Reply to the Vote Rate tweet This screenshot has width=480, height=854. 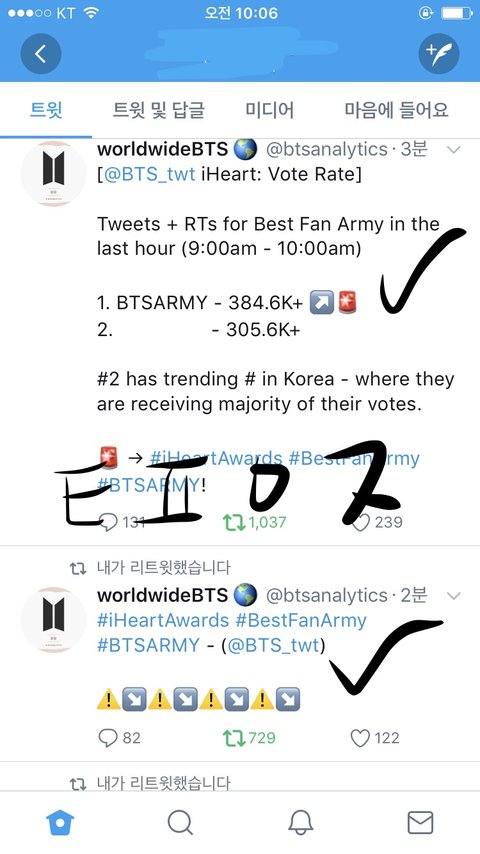(108, 522)
